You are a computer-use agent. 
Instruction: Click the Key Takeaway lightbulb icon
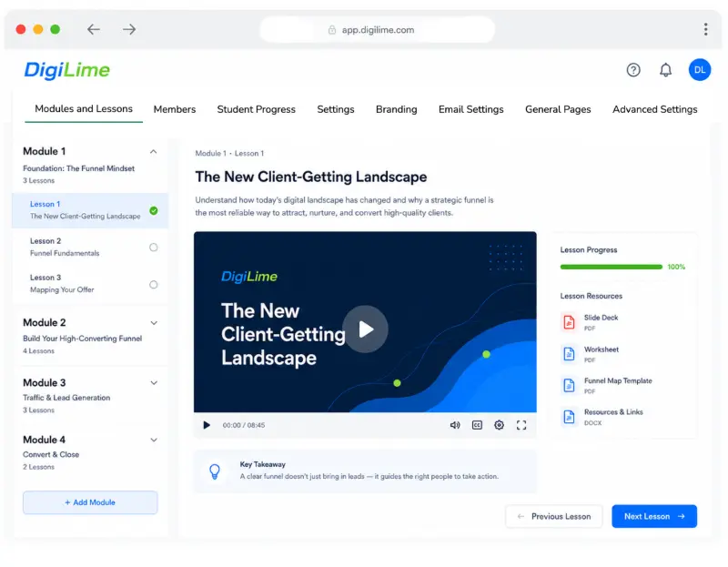point(215,471)
